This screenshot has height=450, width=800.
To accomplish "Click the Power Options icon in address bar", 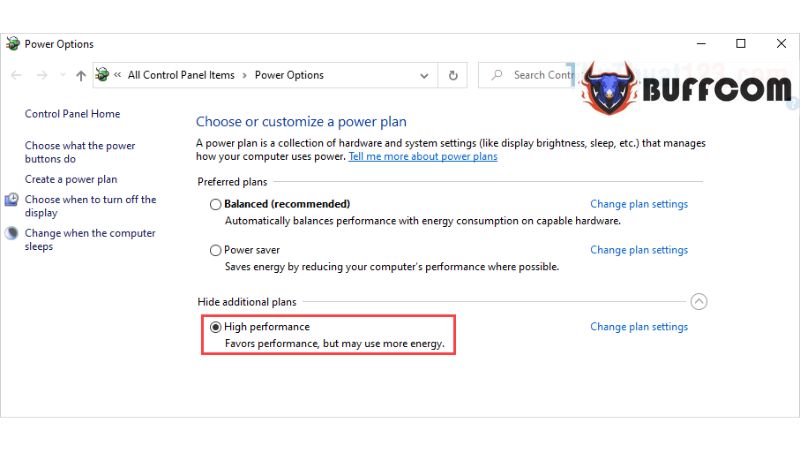I will (102, 74).
